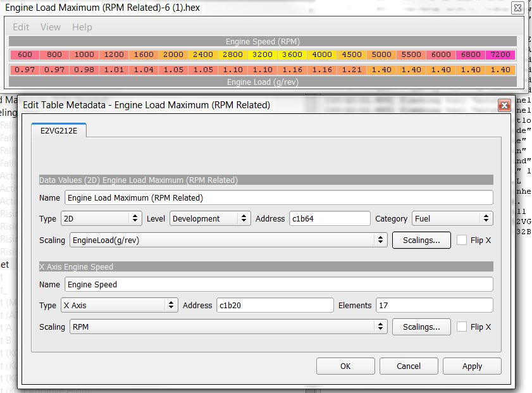Viewport: 532px width, 393px height.
Task: Open Scalings for the data values
Action: 421,240
